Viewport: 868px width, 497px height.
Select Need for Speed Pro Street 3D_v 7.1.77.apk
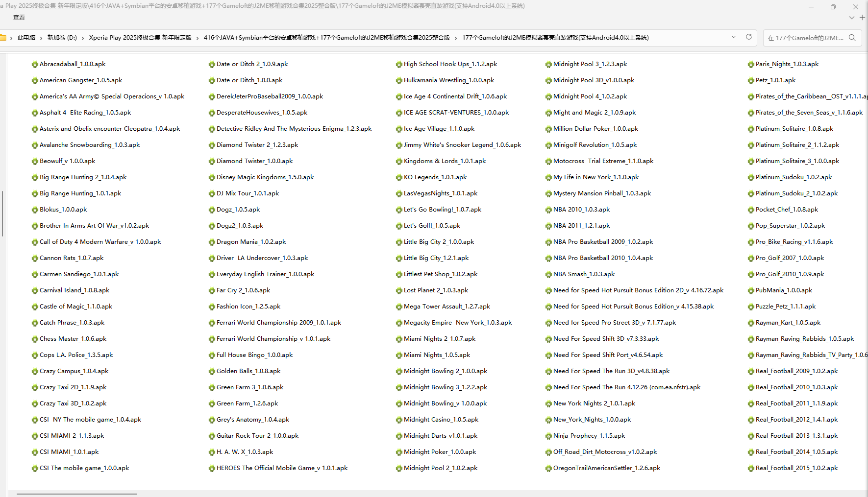coord(615,323)
